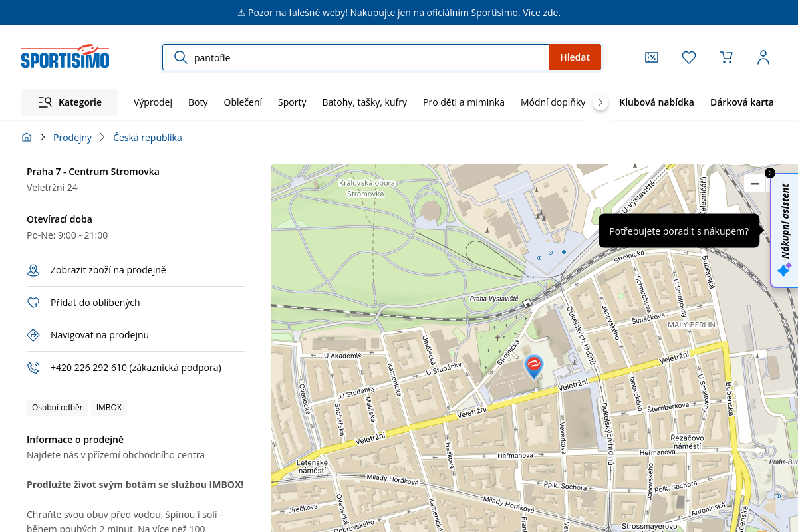Click the Královská obora Stromovka map label

click(366, 188)
